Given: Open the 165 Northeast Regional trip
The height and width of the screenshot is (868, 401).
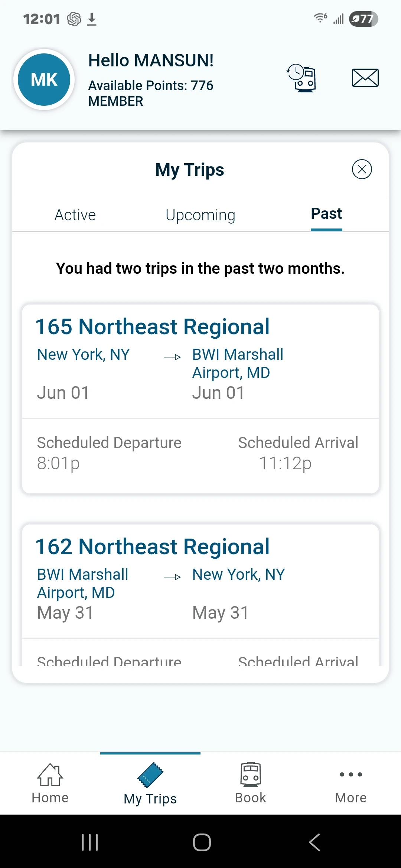Looking at the screenshot, I should (x=153, y=327).
